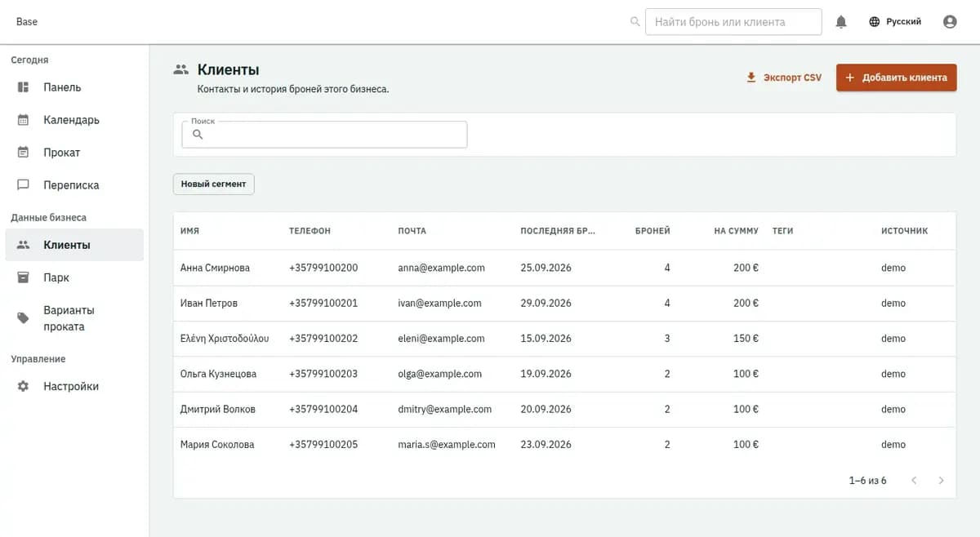Open the Анна Смирнова client row
This screenshot has width=980, height=537.
point(564,268)
